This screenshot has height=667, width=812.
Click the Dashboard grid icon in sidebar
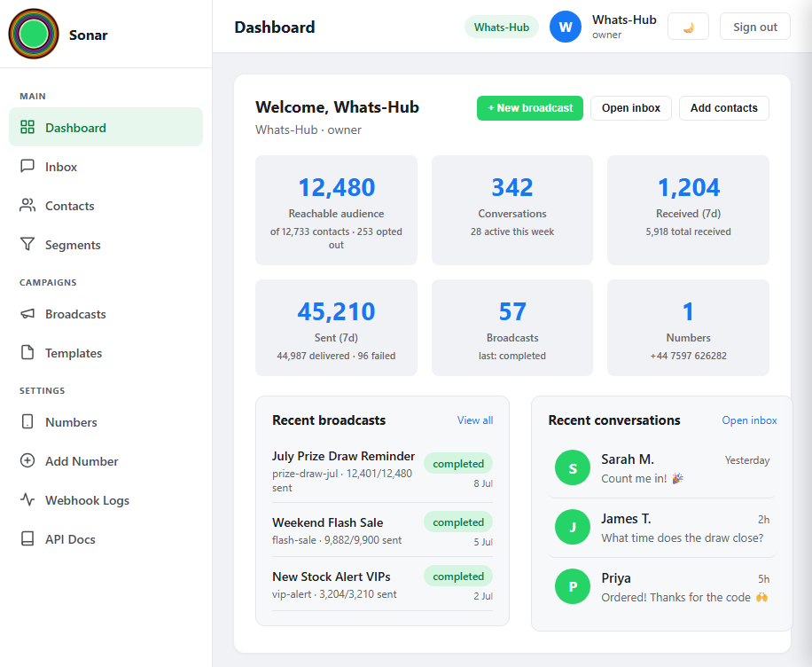27,127
